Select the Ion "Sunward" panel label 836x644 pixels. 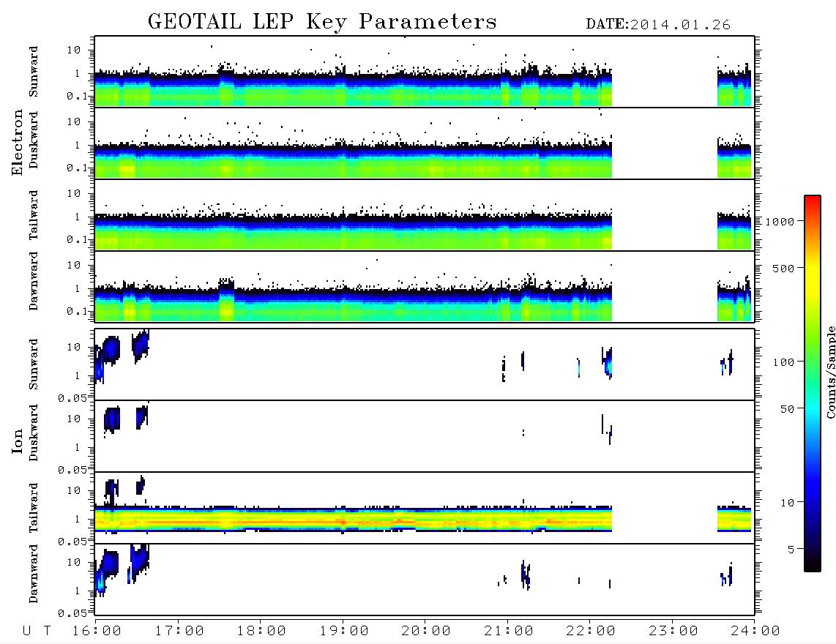pyautogui.click(x=34, y=364)
